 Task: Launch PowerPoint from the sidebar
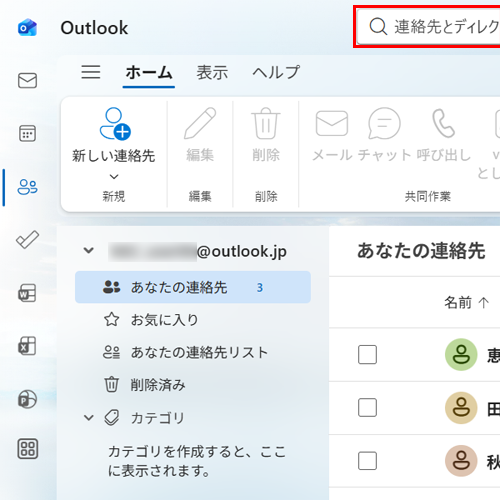pos(27,399)
